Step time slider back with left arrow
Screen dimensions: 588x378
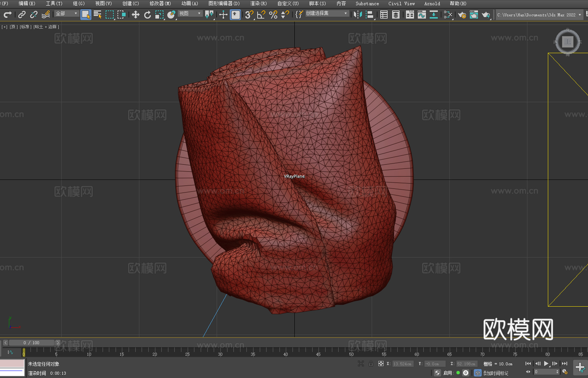pos(5,343)
